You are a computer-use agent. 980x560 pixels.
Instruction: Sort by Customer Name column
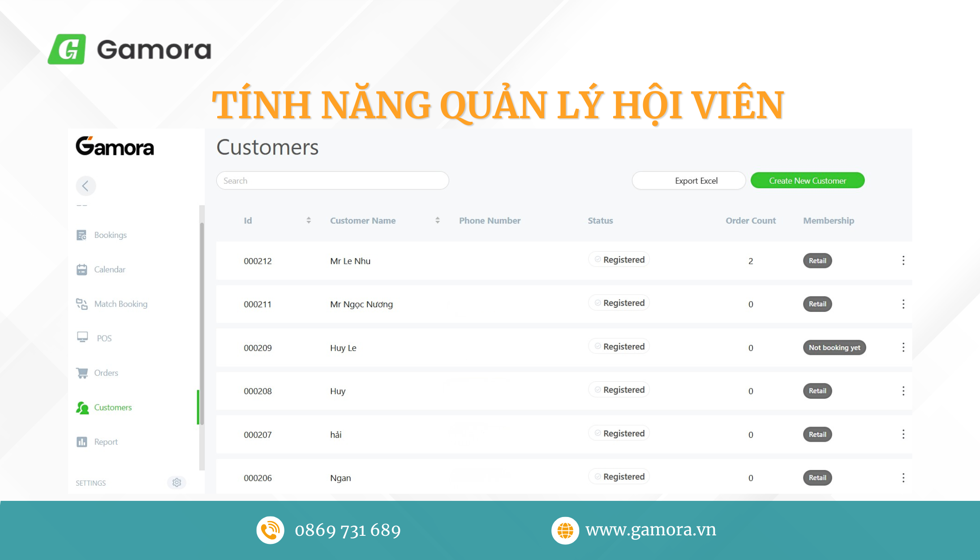(x=437, y=220)
